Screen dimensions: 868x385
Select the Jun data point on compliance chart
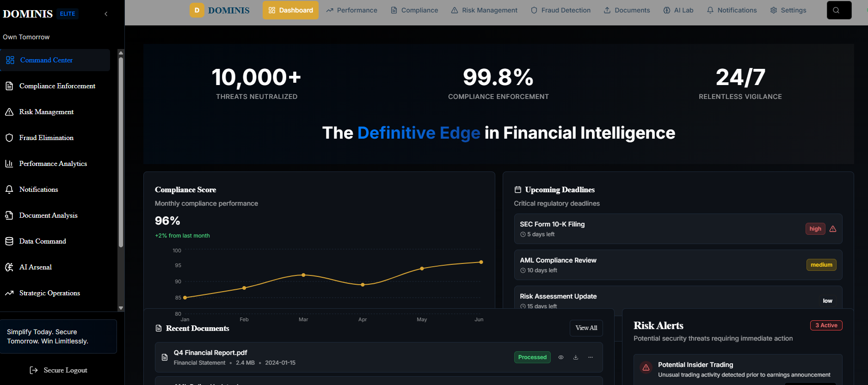click(x=481, y=262)
